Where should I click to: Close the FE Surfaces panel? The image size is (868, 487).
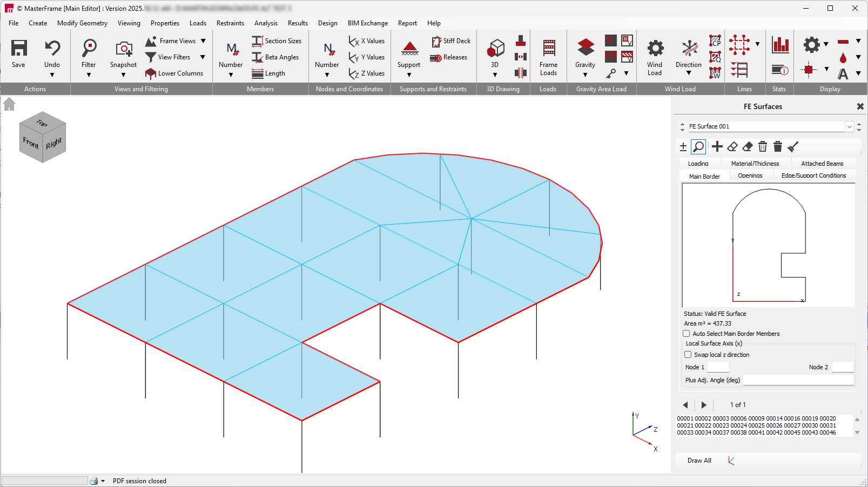click(x=860, y=106)
